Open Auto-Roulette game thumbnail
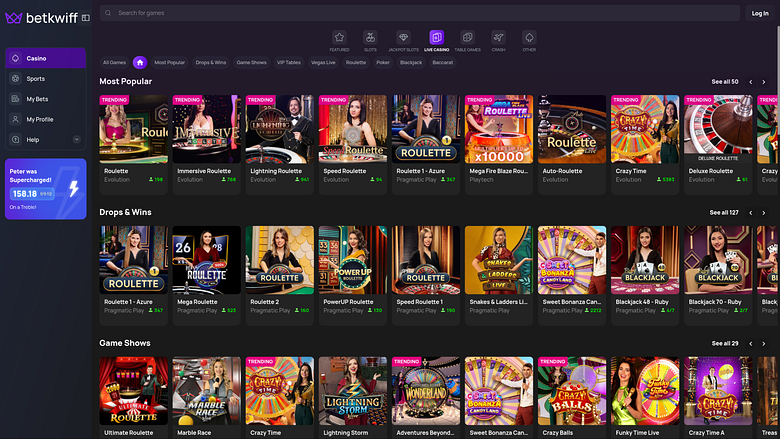This screenshot has height=439, width=780. pos(572,129)
